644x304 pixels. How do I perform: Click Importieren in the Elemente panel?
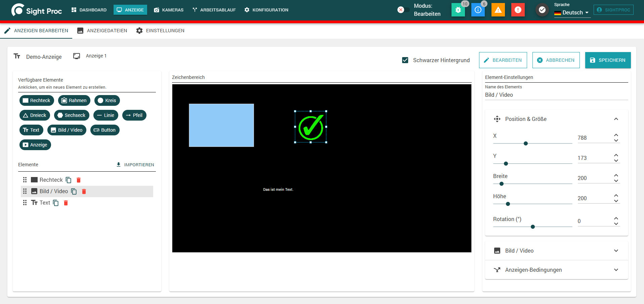135,165
